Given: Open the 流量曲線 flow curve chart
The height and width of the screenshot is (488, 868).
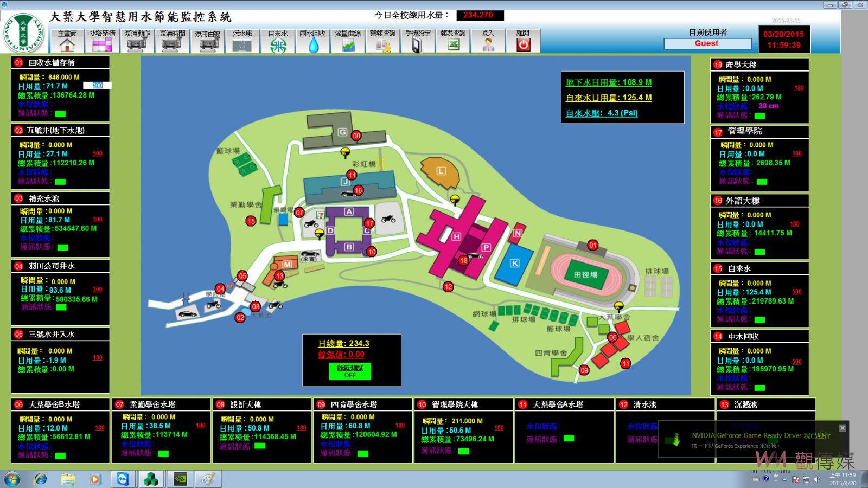Looking at the screenshot, I should pyautogui.click(x=348, y=41).
